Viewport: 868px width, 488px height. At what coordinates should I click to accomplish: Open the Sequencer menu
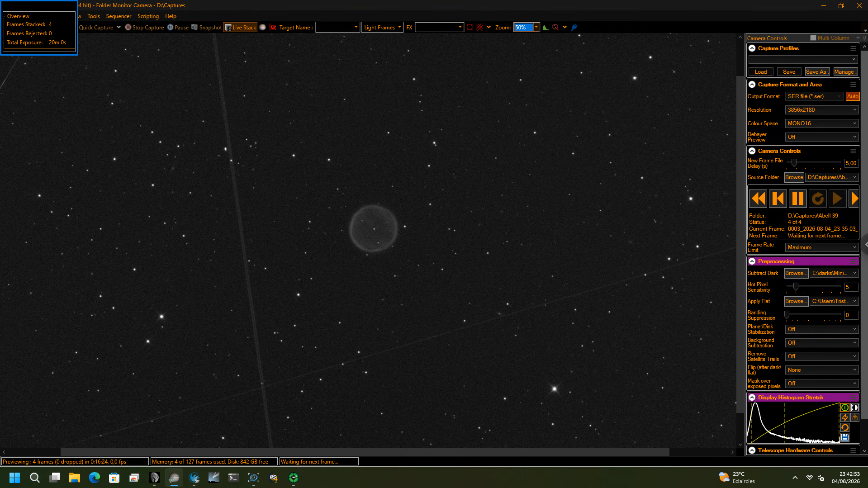[119, 16]
